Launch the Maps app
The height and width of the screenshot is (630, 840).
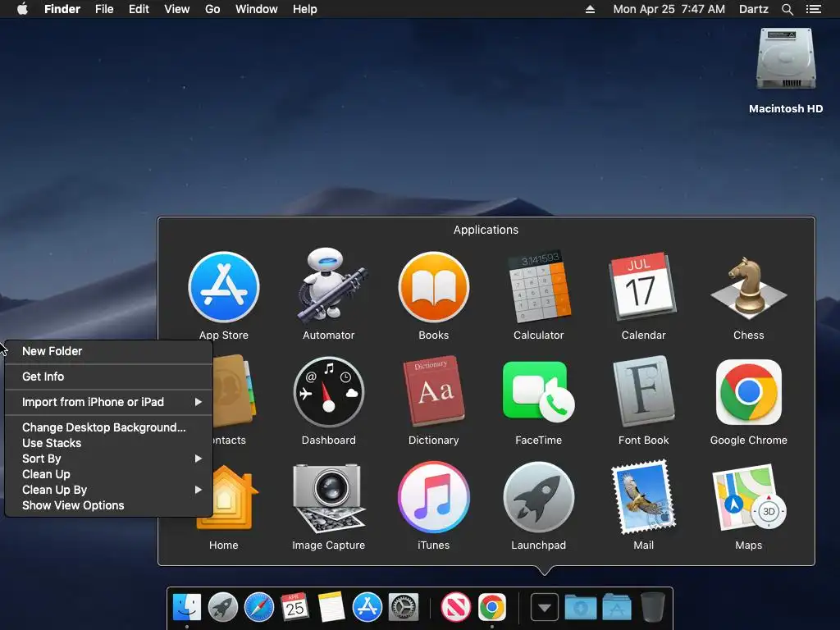click(x=749, y=498)
